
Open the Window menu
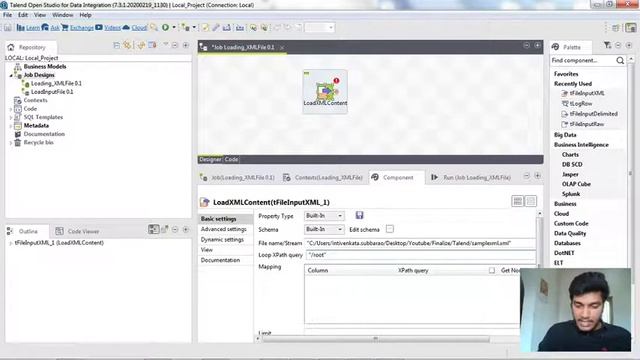click(62, 15)
